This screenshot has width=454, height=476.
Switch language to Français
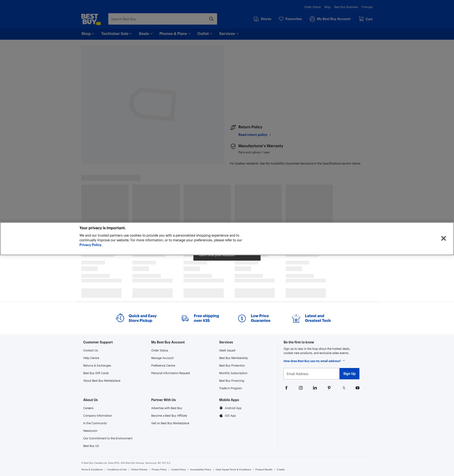pyautogui.click(x=367, y=7)
